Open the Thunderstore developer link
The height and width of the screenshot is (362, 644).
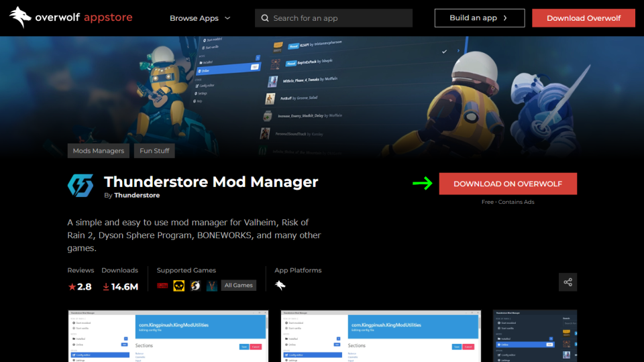coord(137,195)
